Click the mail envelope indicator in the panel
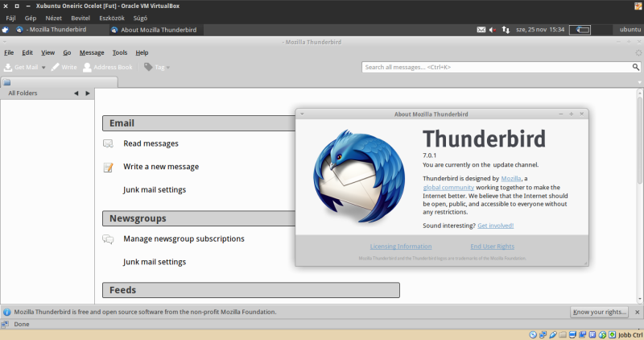 [x=481, y=30]
